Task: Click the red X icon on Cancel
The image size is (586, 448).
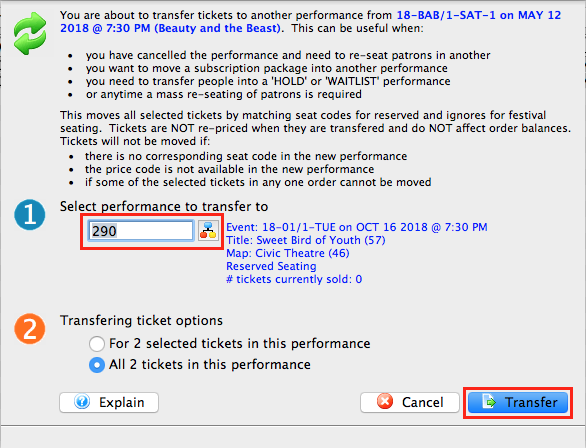Action: coord(385,402)
